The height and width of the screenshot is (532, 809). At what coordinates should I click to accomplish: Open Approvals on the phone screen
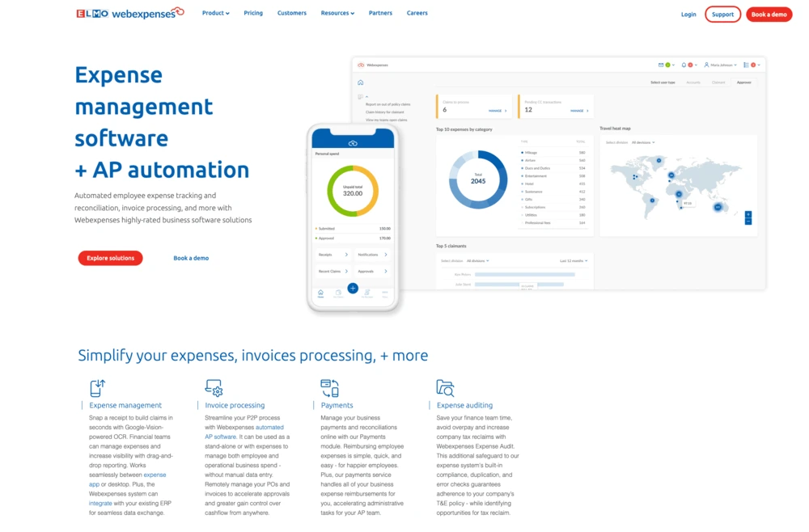(372, 271)
